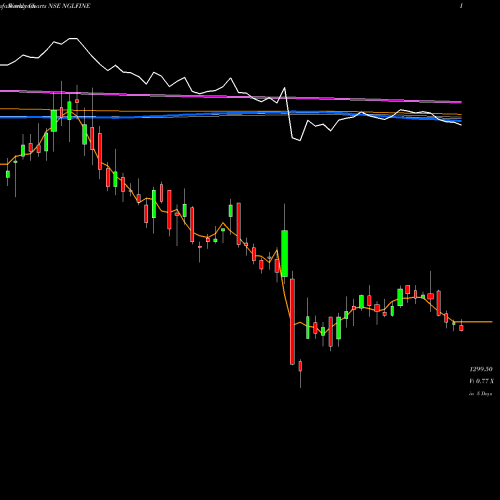Click the price value '1299.50'
The width and height of the screenshot is (500, 500).
(481, 369)
